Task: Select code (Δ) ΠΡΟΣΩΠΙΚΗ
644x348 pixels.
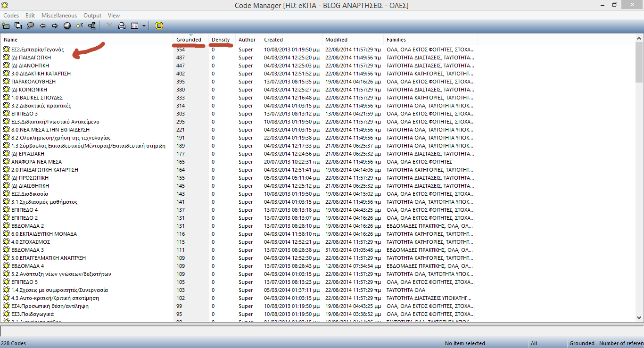Action: click(x=30, y=178)
